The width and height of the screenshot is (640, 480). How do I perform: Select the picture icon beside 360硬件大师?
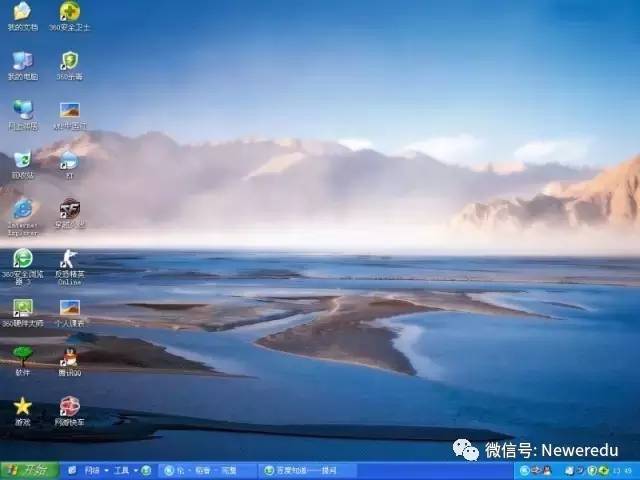tap(69, 313)
